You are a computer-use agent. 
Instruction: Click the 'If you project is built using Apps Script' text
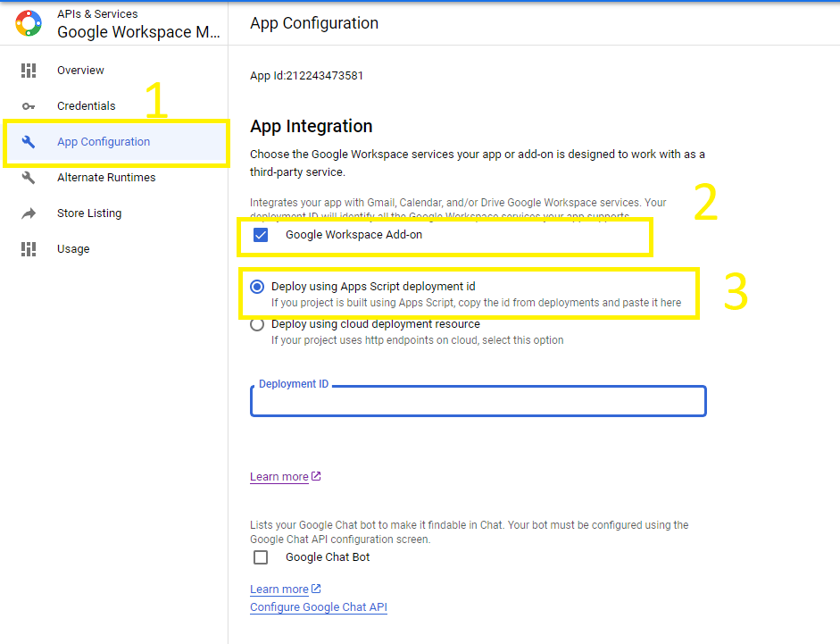(477, 303)
